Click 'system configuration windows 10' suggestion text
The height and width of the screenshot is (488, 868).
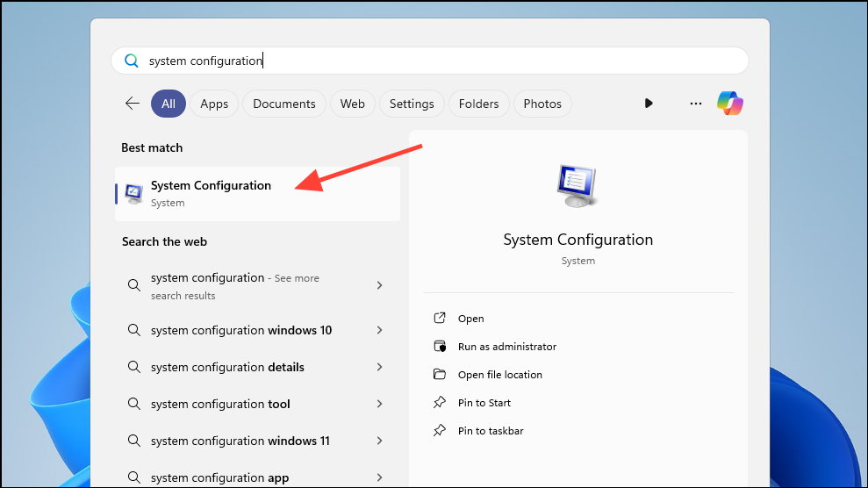click(x=241, y=330)
